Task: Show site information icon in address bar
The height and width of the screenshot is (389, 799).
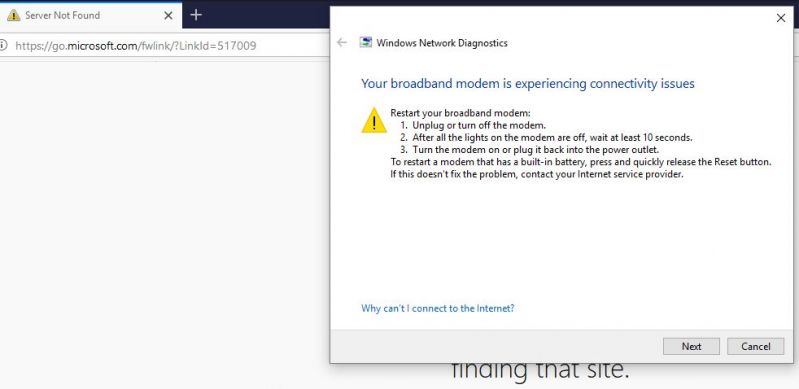Action: pyautogui.click(x=3, y=45)
